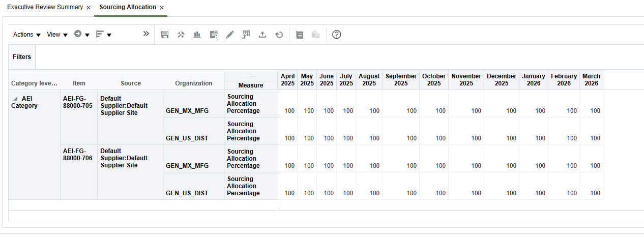
Task: Open the circled arrow dropdown
Action: pos(82,35)
